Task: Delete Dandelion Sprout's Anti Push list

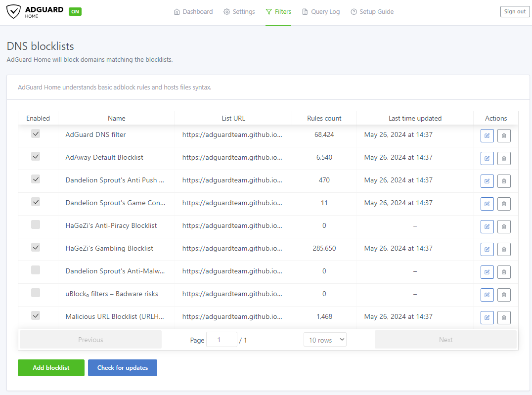Action: tap(504, 181)
